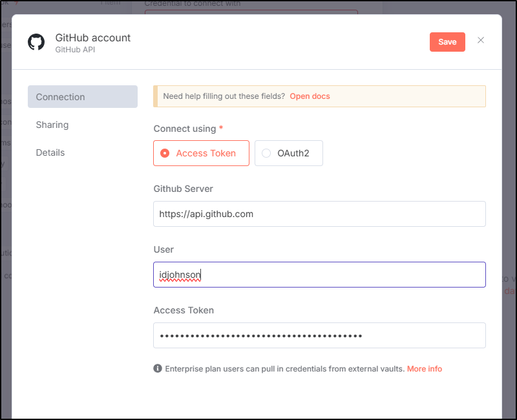Click the GitHub account title

click(92, 38)
